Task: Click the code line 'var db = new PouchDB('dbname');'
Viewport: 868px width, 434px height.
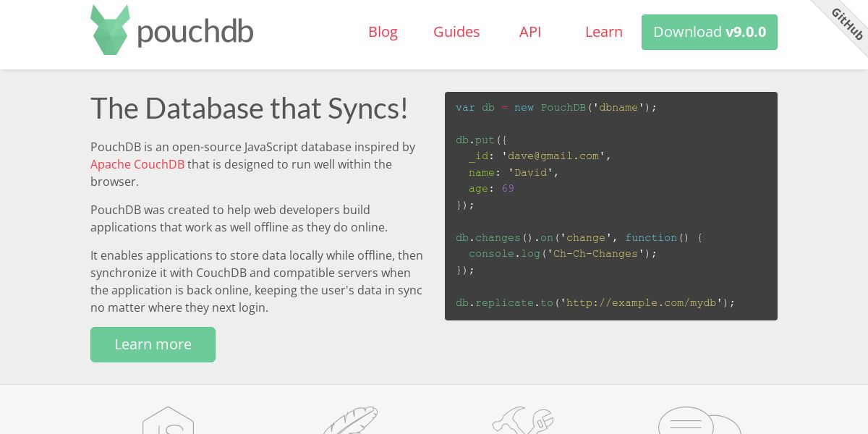Action: 556,107
